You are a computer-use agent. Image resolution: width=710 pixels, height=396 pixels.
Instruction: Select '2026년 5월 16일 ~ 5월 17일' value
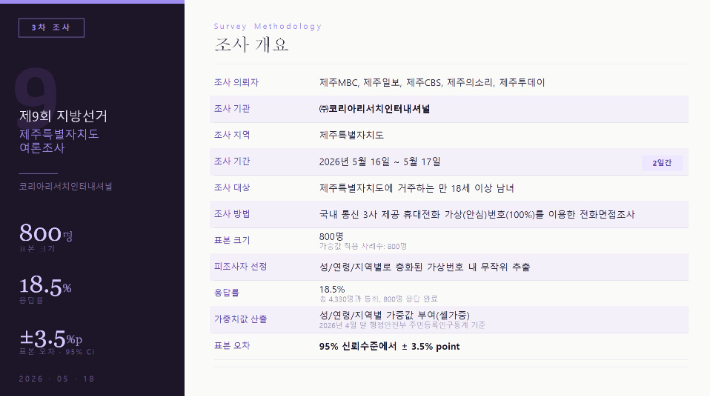(x=380, y=162)
